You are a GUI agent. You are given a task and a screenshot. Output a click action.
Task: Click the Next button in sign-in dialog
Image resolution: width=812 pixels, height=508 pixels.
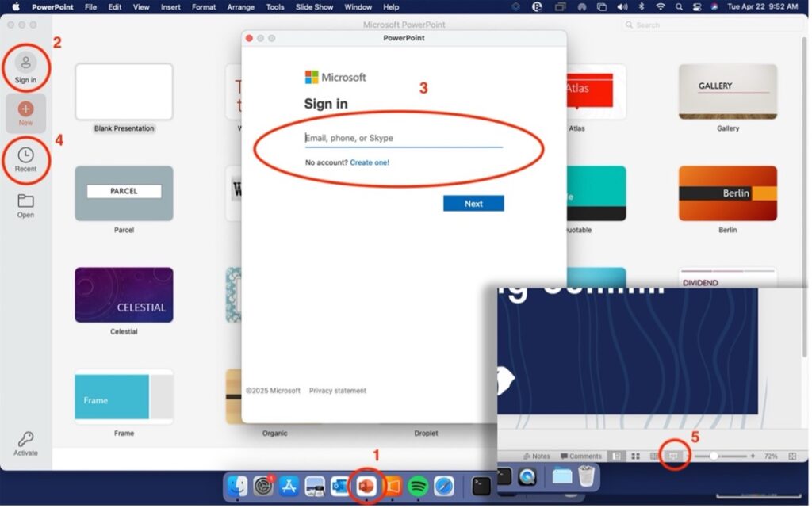tap(473, 204)
